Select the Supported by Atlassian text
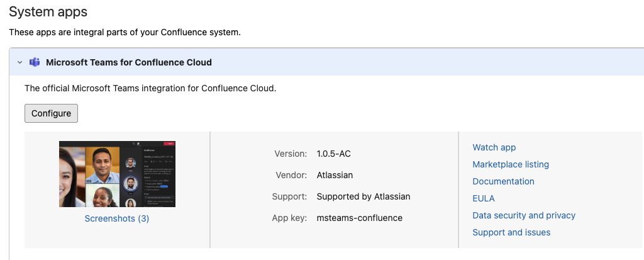The width and height of the screenshot is (644, 260). pos(364,196)
